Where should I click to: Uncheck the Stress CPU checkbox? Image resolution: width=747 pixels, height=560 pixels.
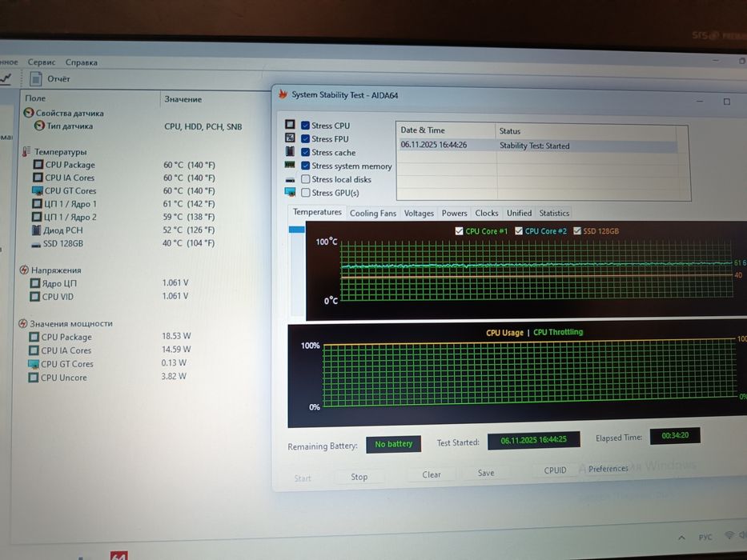(305, 126)
